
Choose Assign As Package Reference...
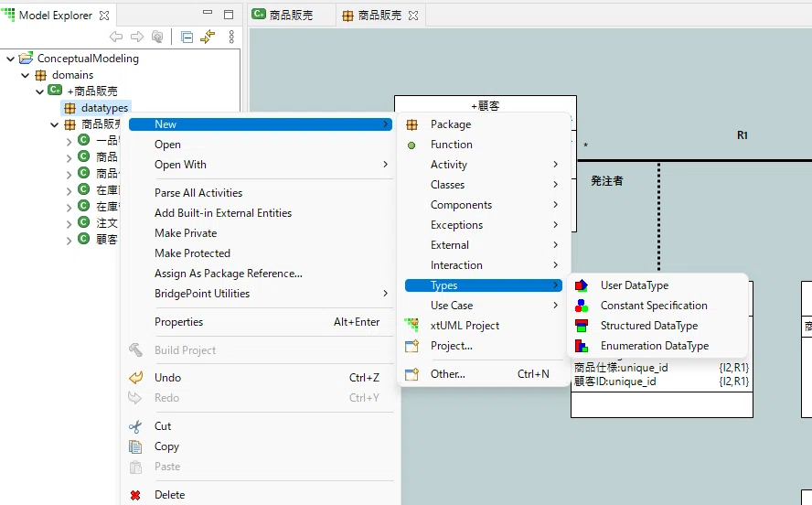261,274
